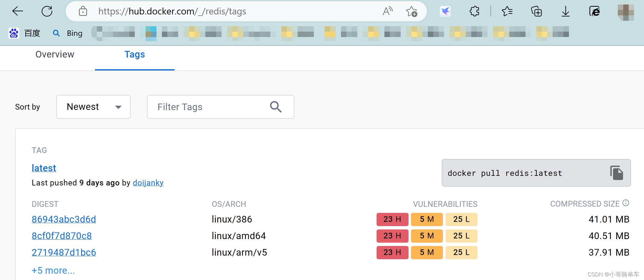Open the Extensions puzzle piece icon

click(x=475, y=11)
